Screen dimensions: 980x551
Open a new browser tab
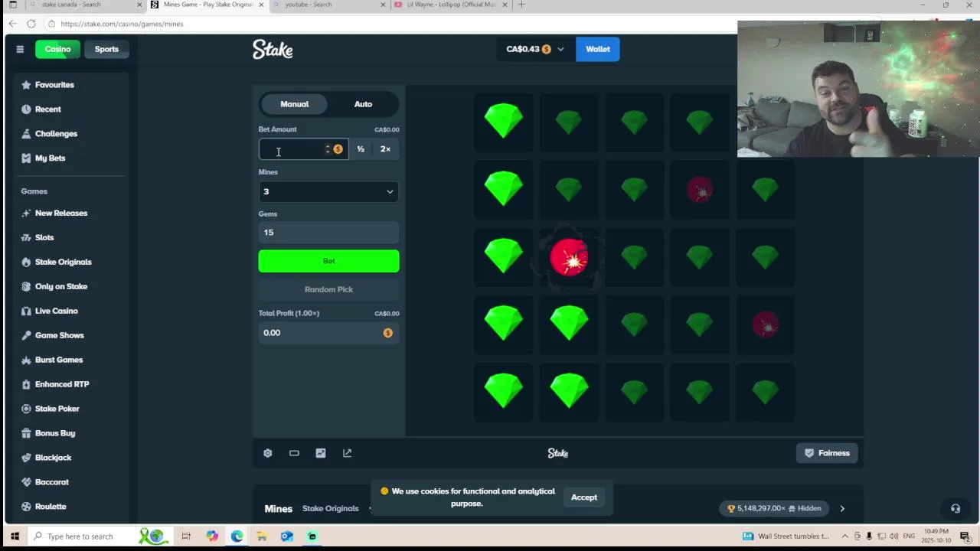click(x=521, y=5)
